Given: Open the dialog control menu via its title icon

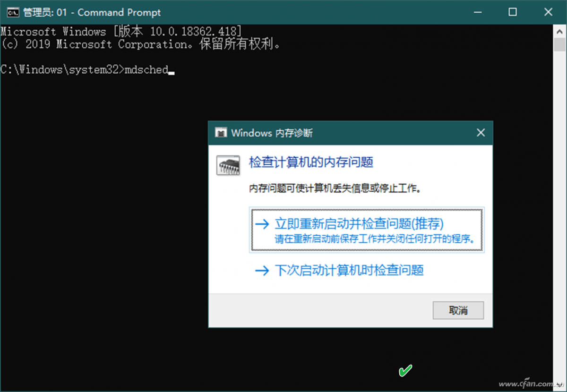Looking at the screenshot, I should coord(220,133).
